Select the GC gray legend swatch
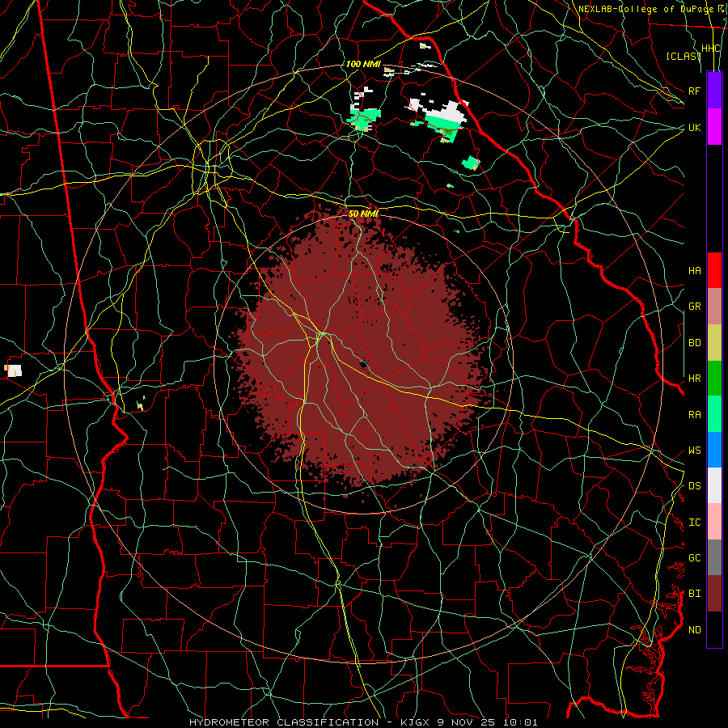 (714, 557)
